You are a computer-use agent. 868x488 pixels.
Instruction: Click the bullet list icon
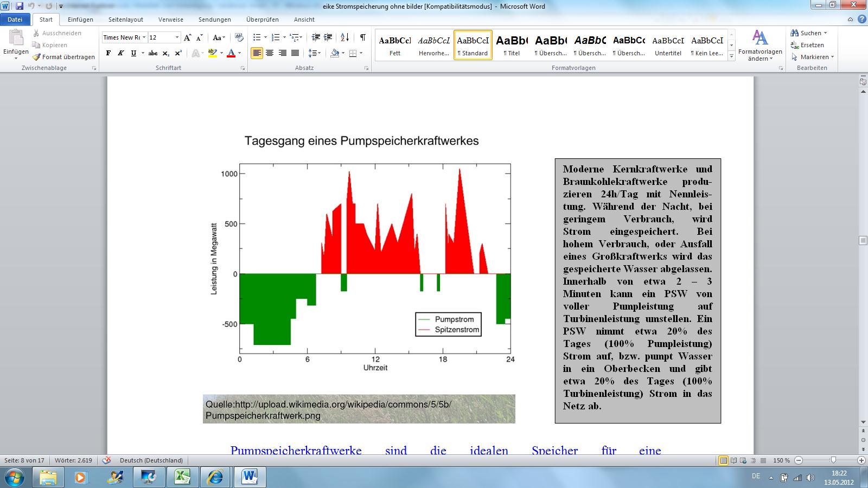coord(257,37)
